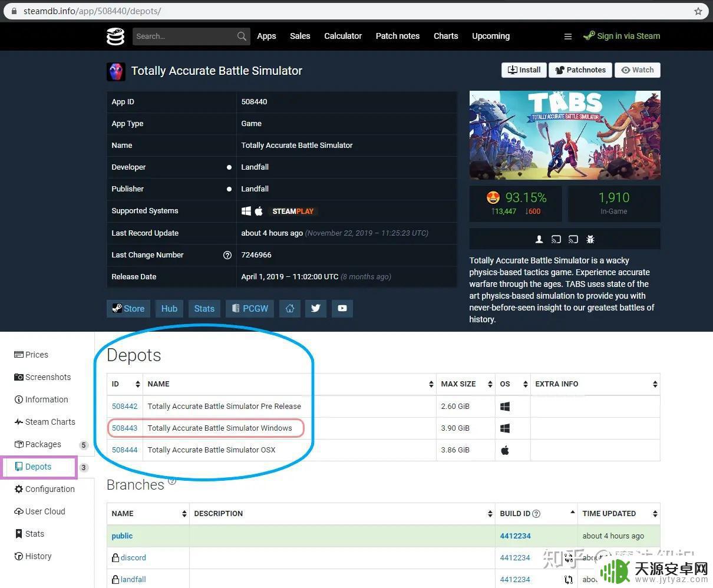Select the Stats sidebar tab
This screenshot has width=713, height=588.
29,534
